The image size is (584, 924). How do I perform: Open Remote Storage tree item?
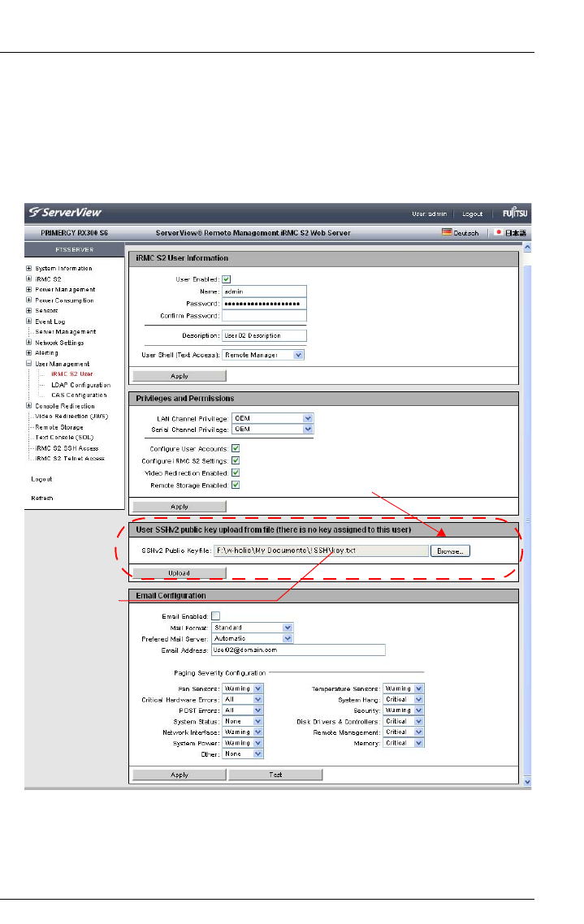(x=59, y=427)
